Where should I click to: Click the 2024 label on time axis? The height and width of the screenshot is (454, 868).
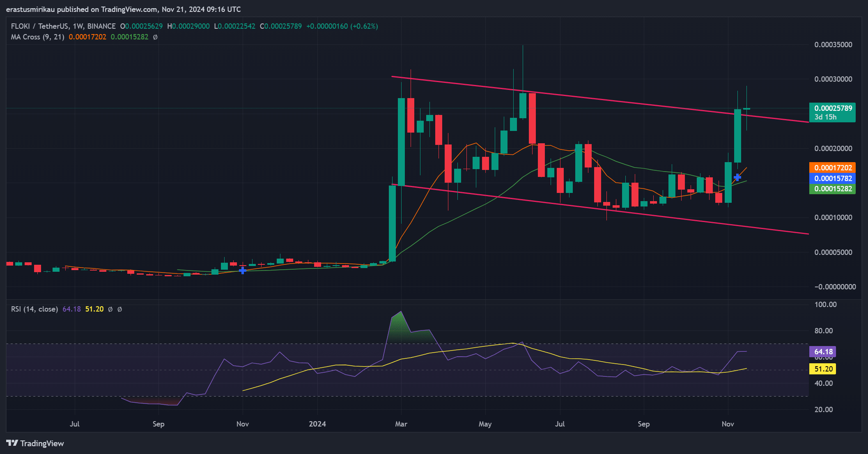coord(317,424)
